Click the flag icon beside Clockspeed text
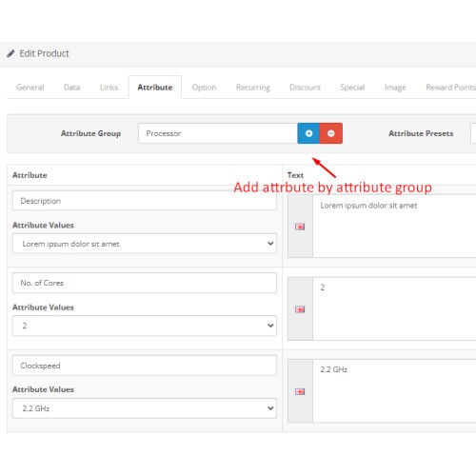 (300, 391)
